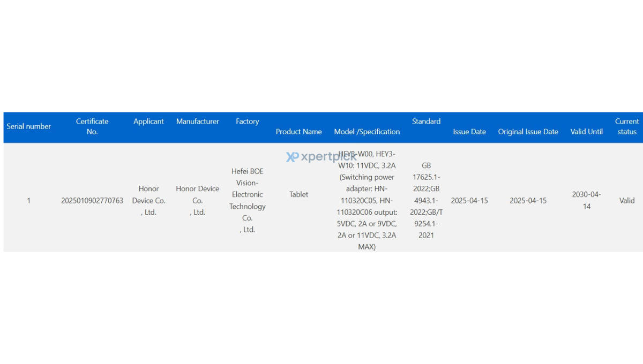Select the Serial number column header
643x364 pixels.
tap(29, 126)
